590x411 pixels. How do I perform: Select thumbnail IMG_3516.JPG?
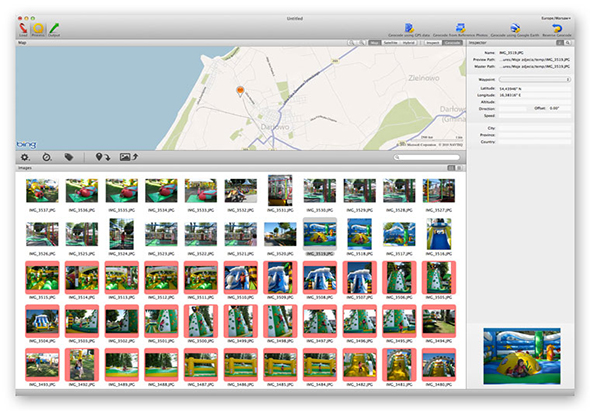coord(439,234)
